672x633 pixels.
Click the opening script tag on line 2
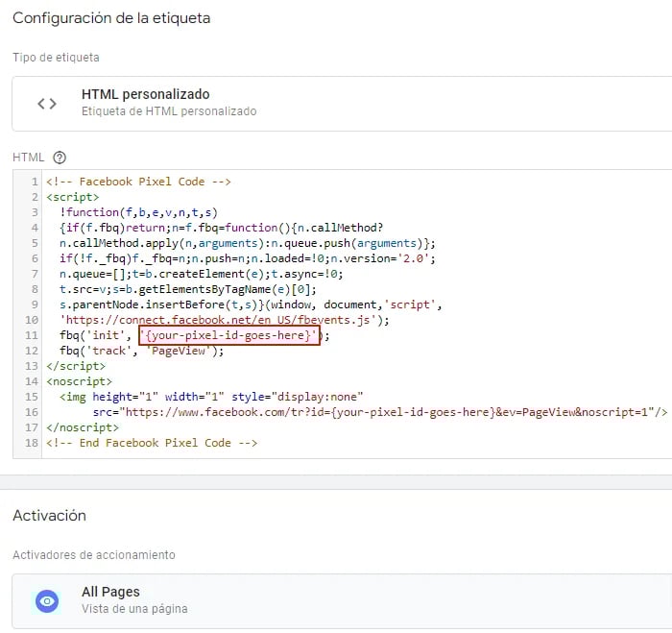point(73,197)
